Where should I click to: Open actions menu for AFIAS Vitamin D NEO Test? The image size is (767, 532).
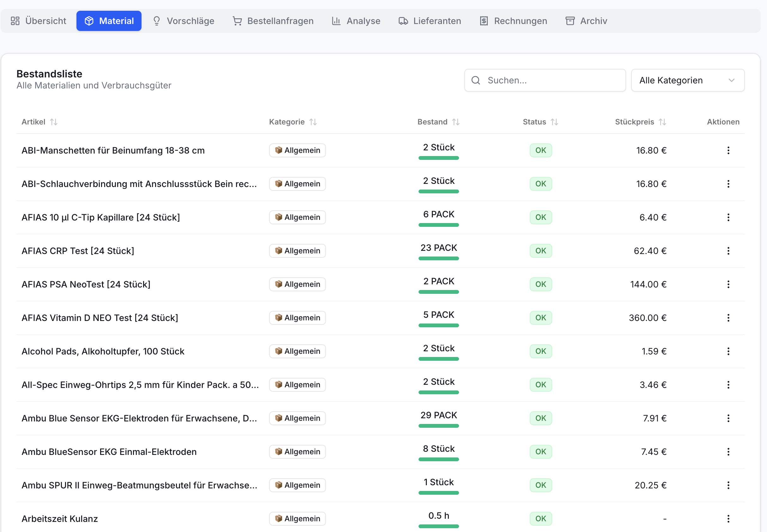(x=728, y=318)
